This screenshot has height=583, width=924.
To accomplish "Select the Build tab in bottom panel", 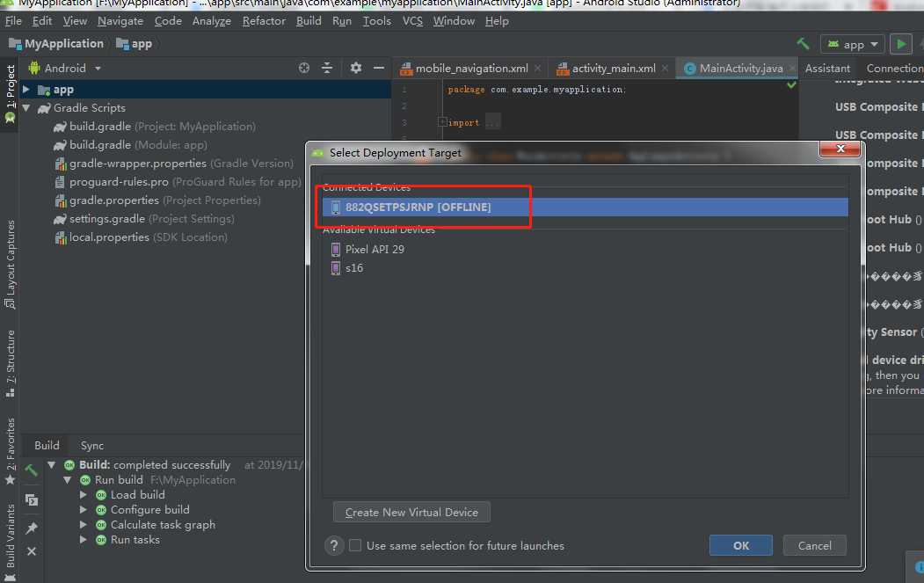I will (x=47, y=446).
